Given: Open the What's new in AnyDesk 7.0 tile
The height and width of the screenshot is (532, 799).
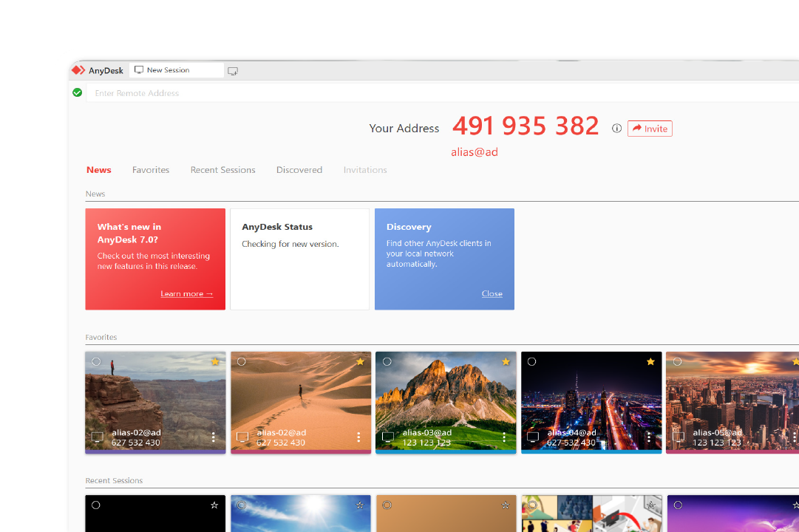Looking at the screenshot, I should click(x=155, y=259).
